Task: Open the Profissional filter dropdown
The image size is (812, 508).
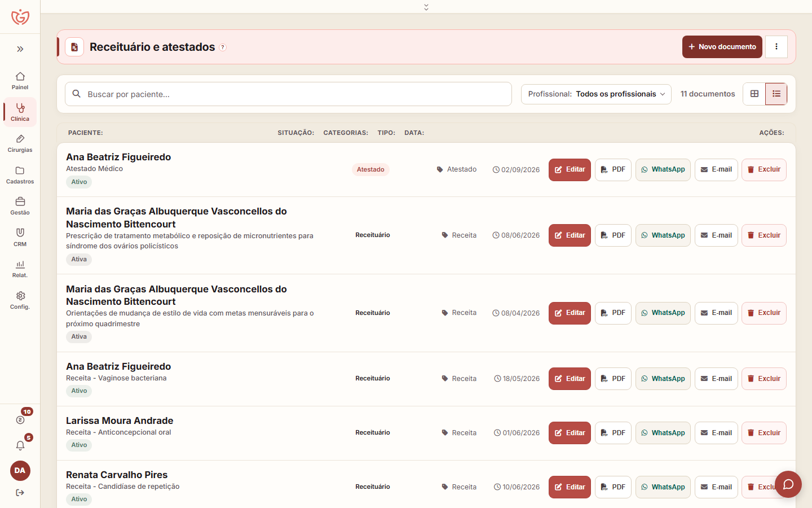Action: coord(596,94)
